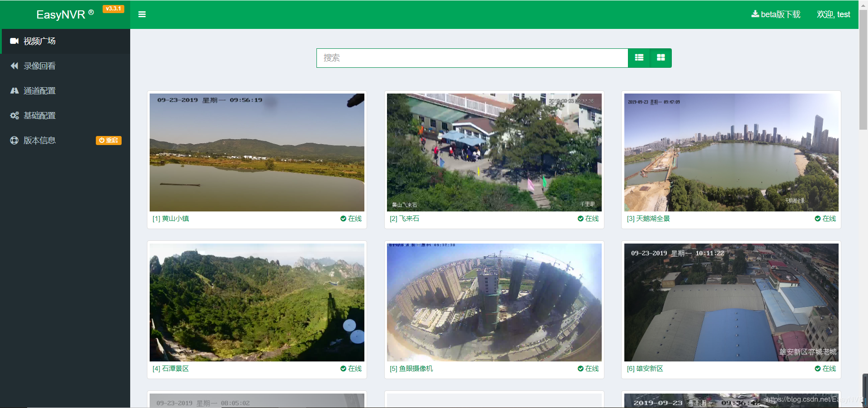Image resolution: width=868 pixels, height=408 pixels.
Task: Open the 鱼眼摄像机 camera thumbnail
Action: 494,303
